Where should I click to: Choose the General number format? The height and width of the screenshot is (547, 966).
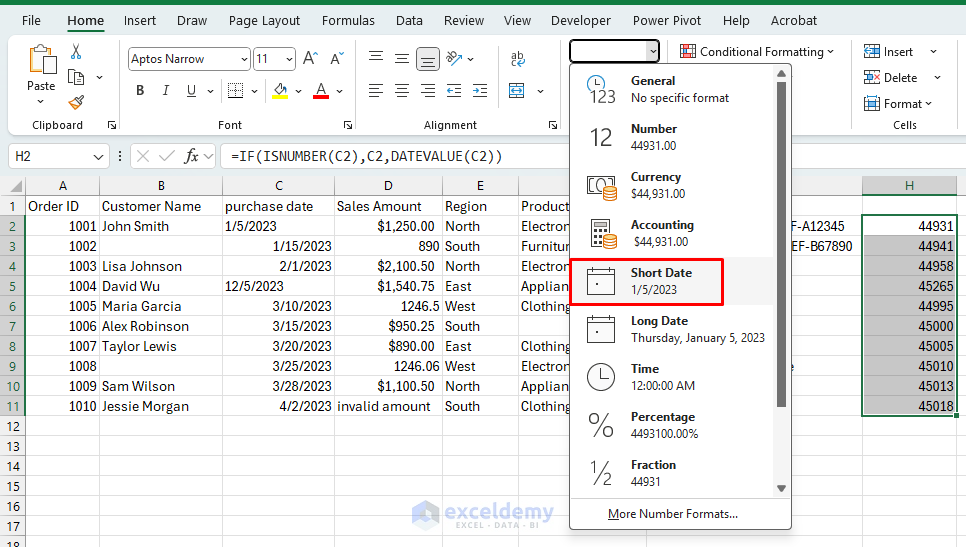pos(672,89)
